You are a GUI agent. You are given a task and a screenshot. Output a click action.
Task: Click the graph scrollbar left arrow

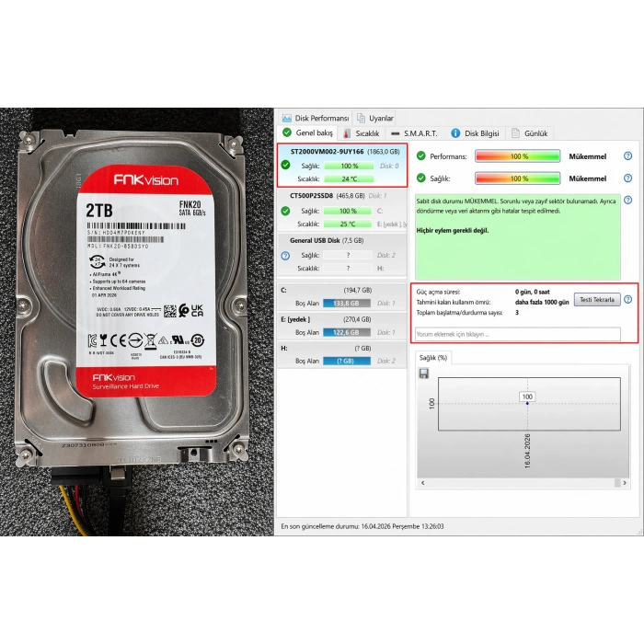pos(422,483)
